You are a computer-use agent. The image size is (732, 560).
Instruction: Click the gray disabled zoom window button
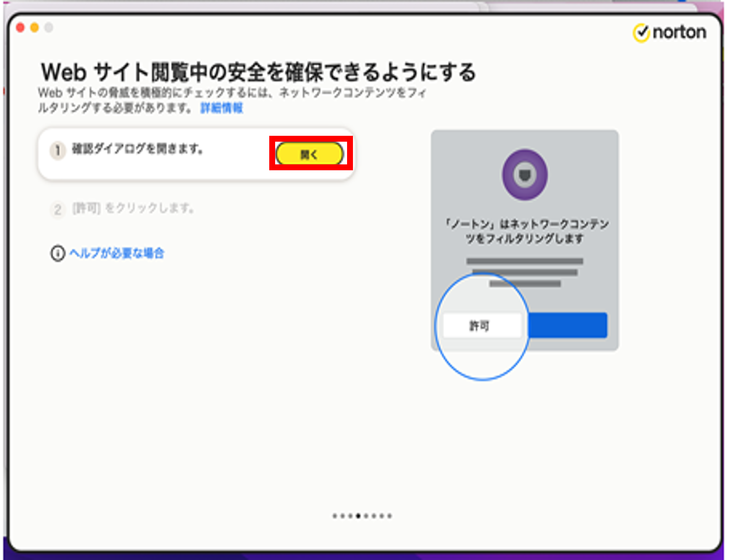click(49, 28)
